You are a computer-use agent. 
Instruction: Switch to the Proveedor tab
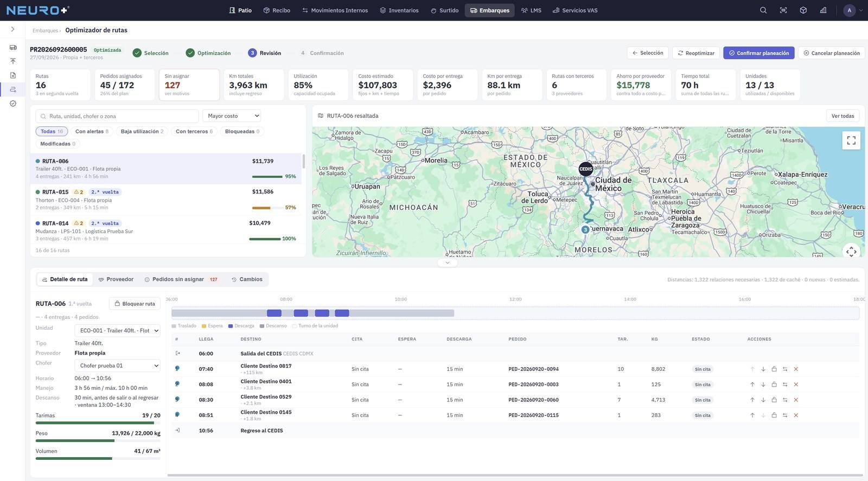(x=116, y=279)
